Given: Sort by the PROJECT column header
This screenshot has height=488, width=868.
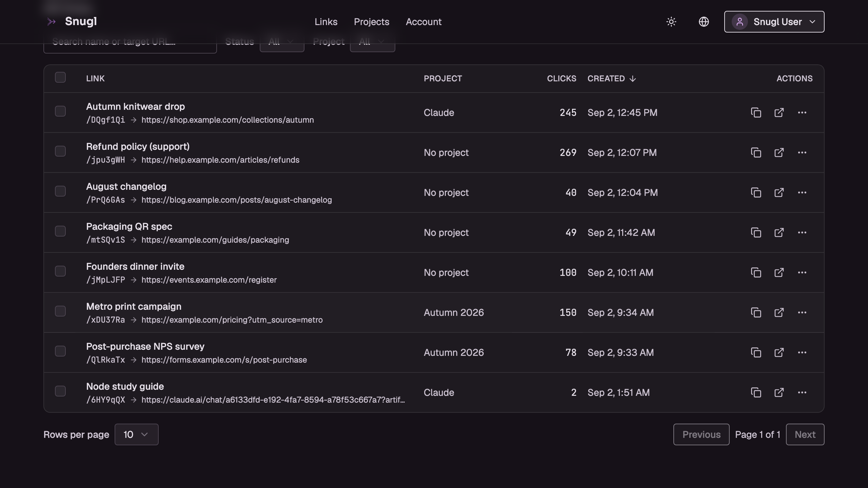Looking at the screenshot, I should coord(443,79).
